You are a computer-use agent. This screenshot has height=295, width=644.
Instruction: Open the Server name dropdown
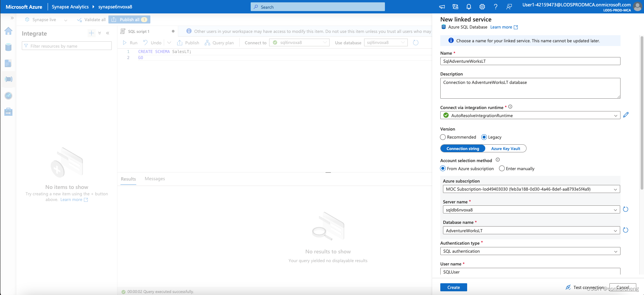point(531,210)
